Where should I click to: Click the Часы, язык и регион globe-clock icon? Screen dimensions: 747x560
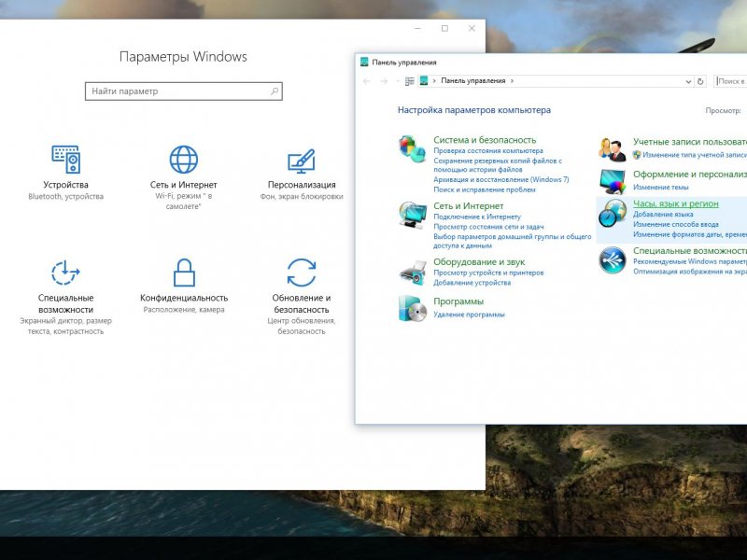(x=613, y=213)
